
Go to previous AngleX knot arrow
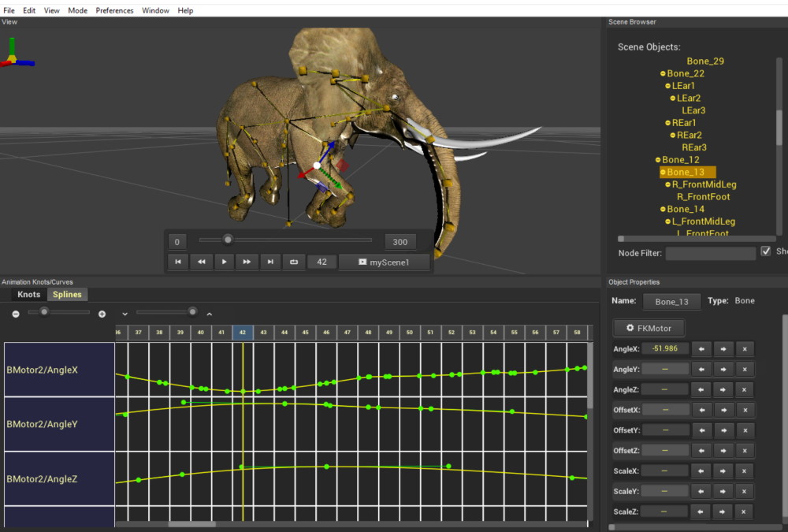[x=701, y=349]
